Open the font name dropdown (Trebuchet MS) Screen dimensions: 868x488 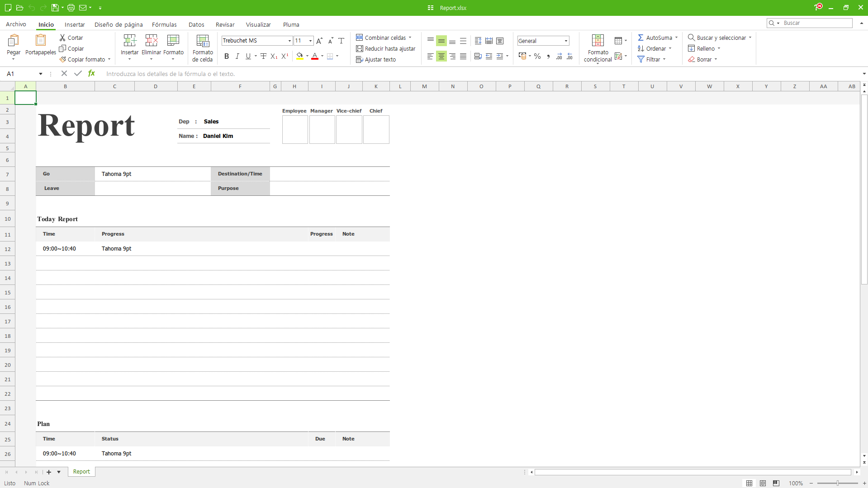pyautogui.click(x=289, y=41)
